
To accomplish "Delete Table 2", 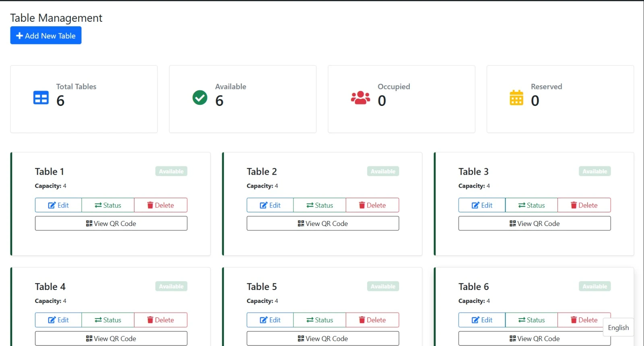I will (372, 205).
